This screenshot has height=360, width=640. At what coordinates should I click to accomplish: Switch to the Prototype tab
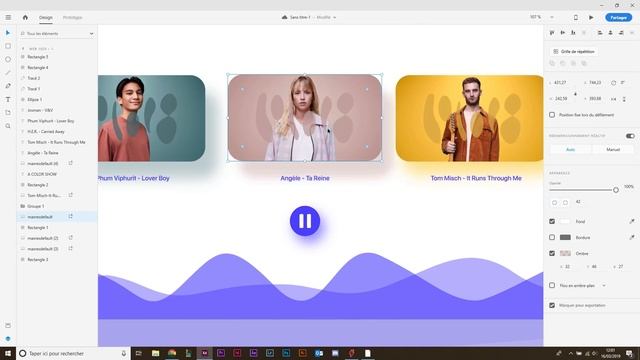[x=72, y=18]
